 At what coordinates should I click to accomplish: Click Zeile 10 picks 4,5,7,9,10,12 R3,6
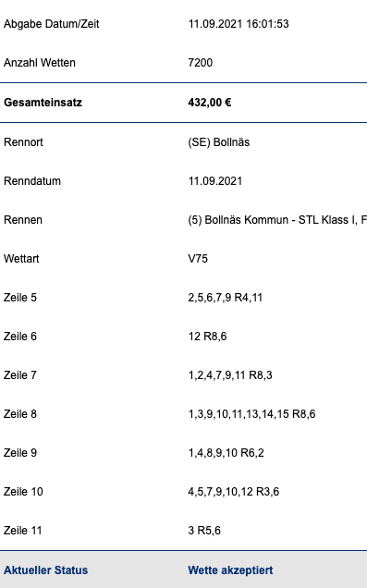coord(234,492)
